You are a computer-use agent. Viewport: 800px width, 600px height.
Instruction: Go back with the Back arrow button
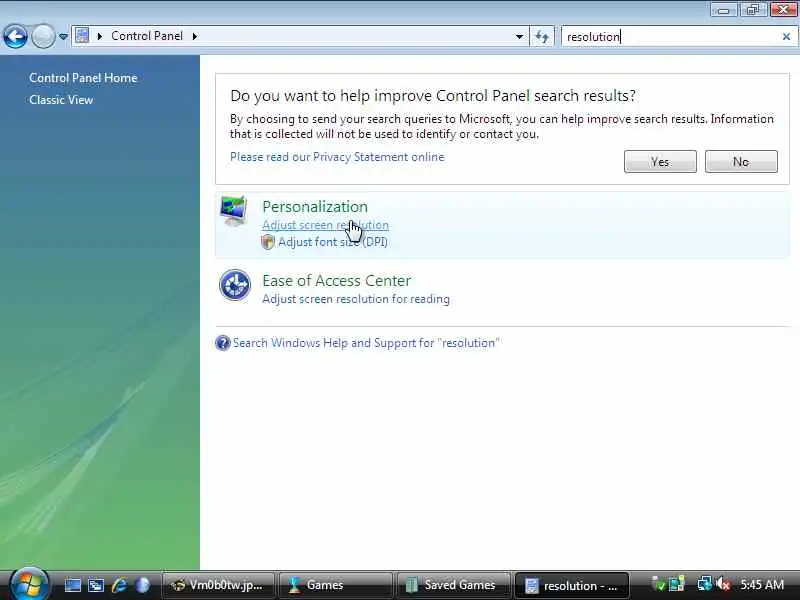tap(15, 36)
